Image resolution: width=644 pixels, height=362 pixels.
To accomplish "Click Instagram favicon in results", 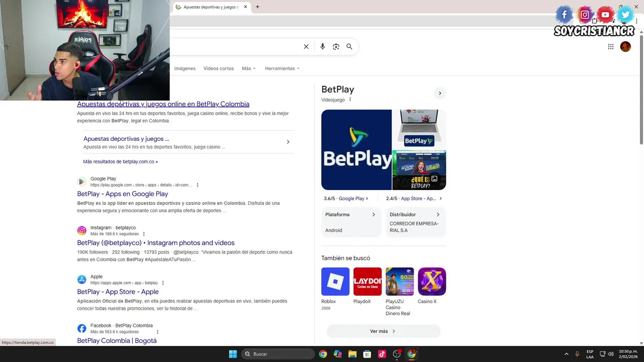I will 82,231.
